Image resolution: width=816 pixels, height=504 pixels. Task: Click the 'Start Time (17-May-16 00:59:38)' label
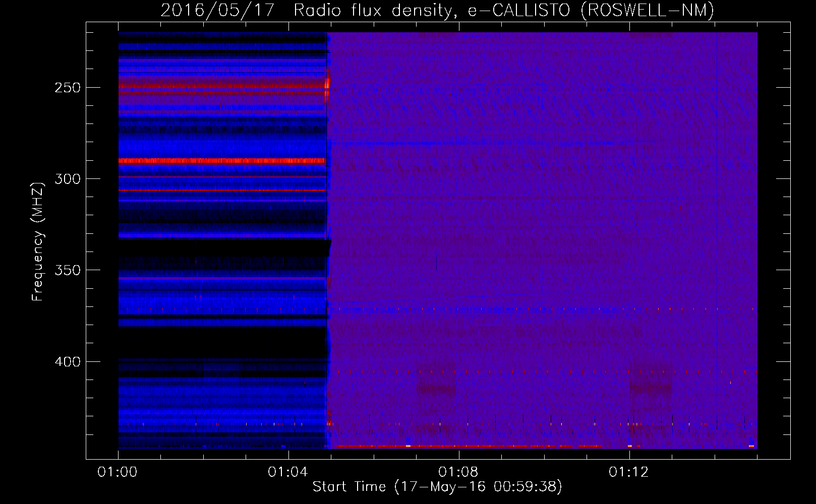point(437,487)
